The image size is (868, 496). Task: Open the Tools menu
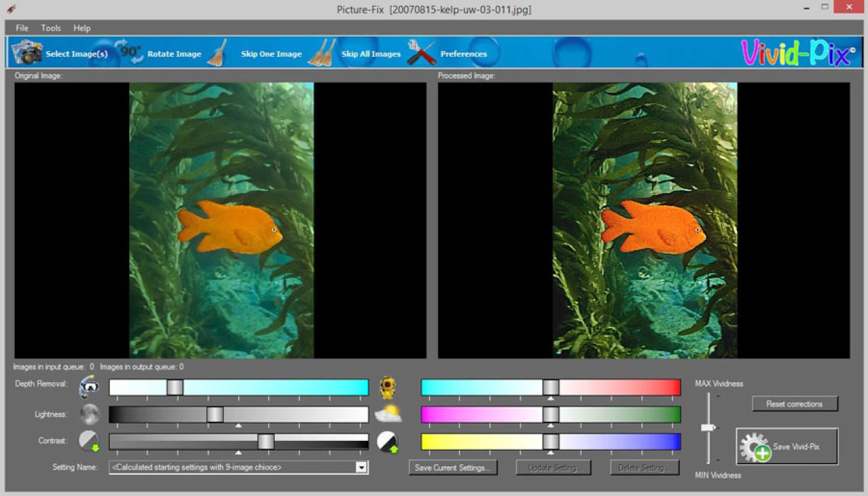click(x=51, y=28)
